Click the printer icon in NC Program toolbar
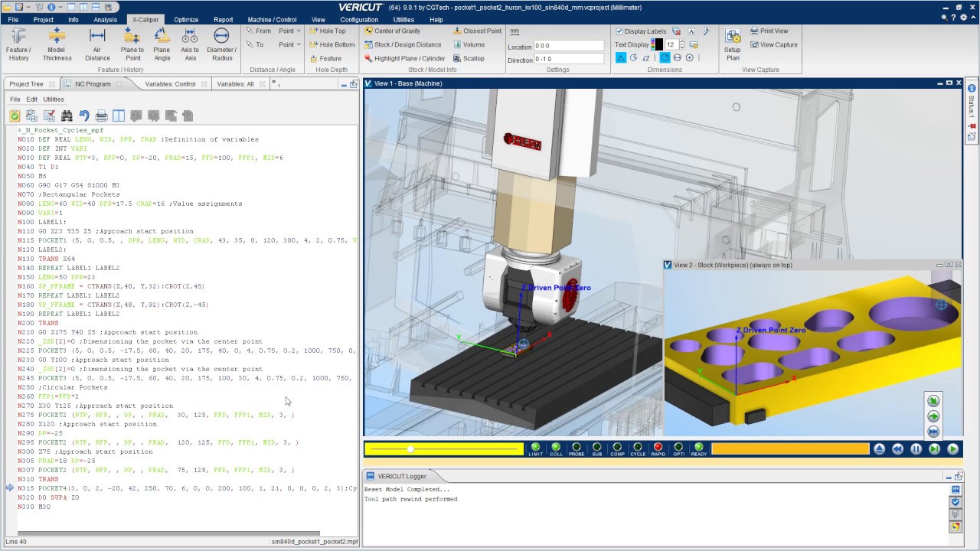Image resolution: width=980 pixels, height=551 pixels. click(x=101, y=116)
